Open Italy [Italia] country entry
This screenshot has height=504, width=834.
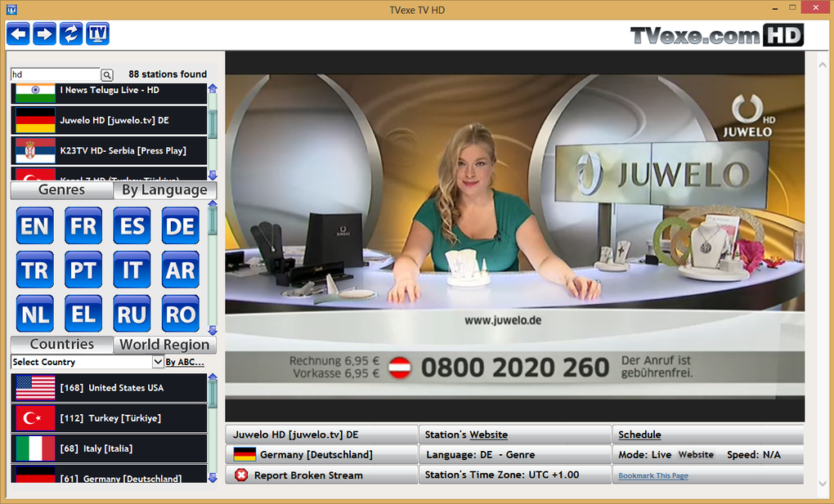tap(109, 448)
